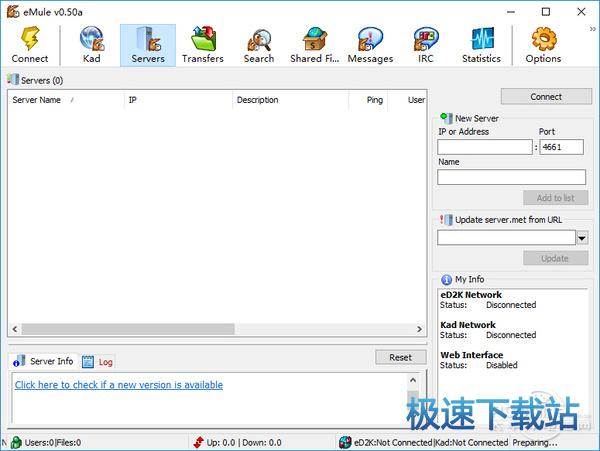Click the My Info blue icon
The image size is (600, 451).
click(446, 280)
